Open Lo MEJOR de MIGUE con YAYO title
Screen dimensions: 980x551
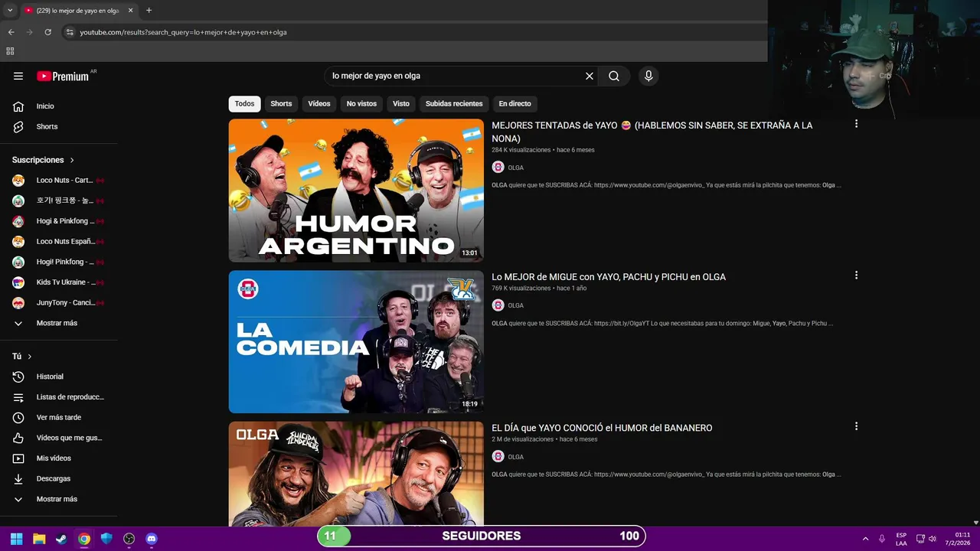(x=609, y=277)
